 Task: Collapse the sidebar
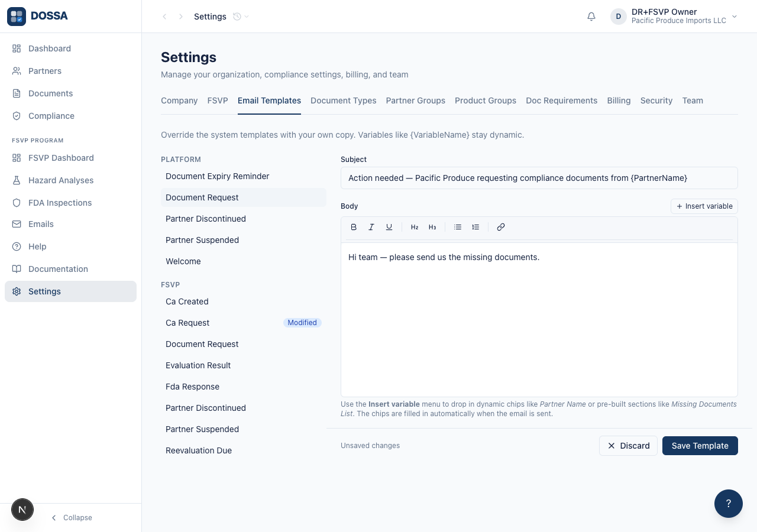point(71,518)
